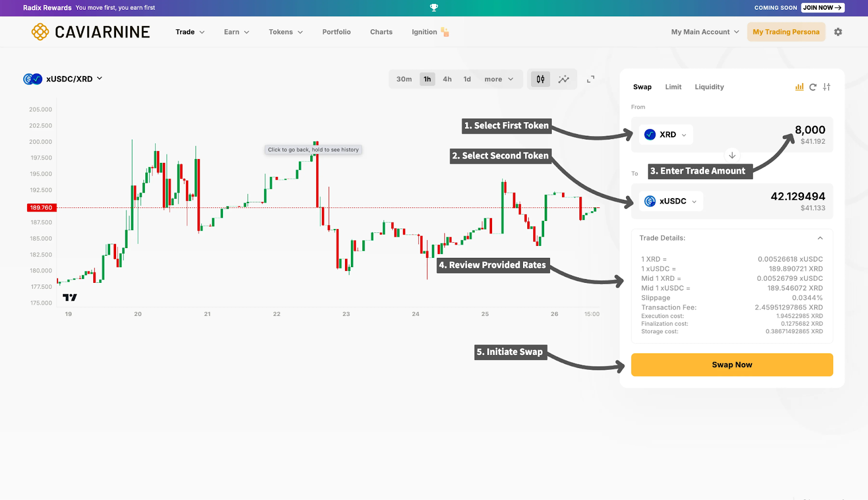Viewport: 868px width, 500px height.
Task: Open the XRD from-token dropdown
Action: click(666, 135)
